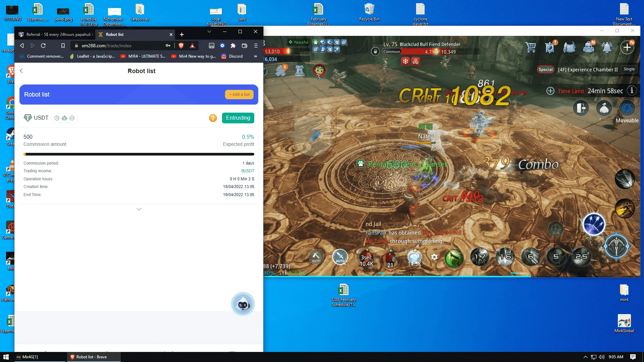
Task: Click the Brave Shields lion icon
Action: 181,46
